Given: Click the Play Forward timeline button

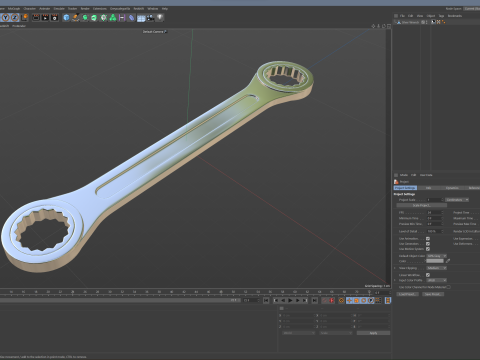Looking at the screenshot, I should pyautogui.click(x=290, y=301).
